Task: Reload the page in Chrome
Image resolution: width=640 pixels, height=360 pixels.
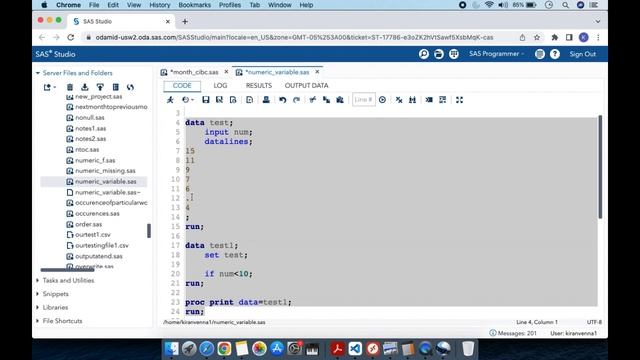Action: click(71, 37)
